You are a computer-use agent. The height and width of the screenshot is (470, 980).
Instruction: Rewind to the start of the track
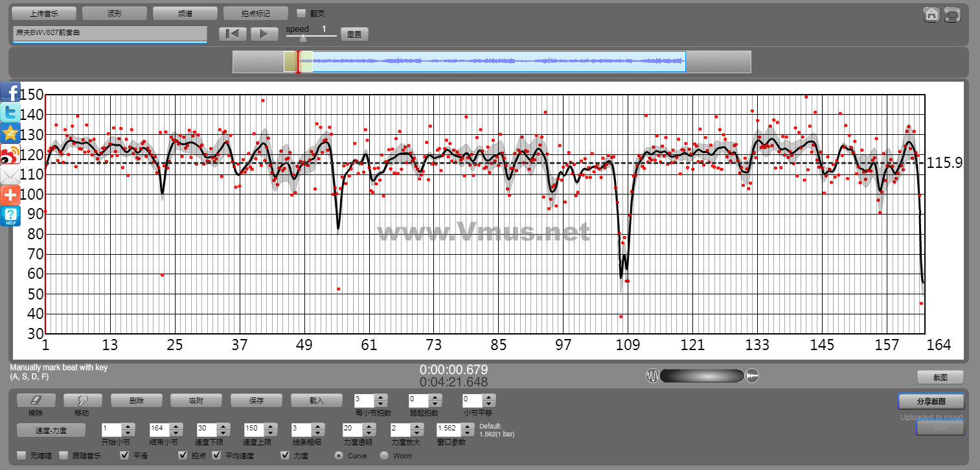pos(233,34)
